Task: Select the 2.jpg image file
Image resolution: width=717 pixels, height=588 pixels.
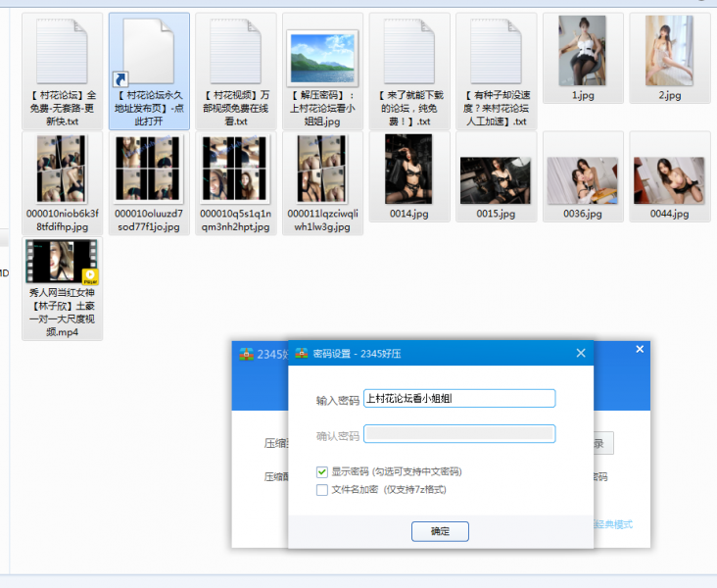Action: 669,50
